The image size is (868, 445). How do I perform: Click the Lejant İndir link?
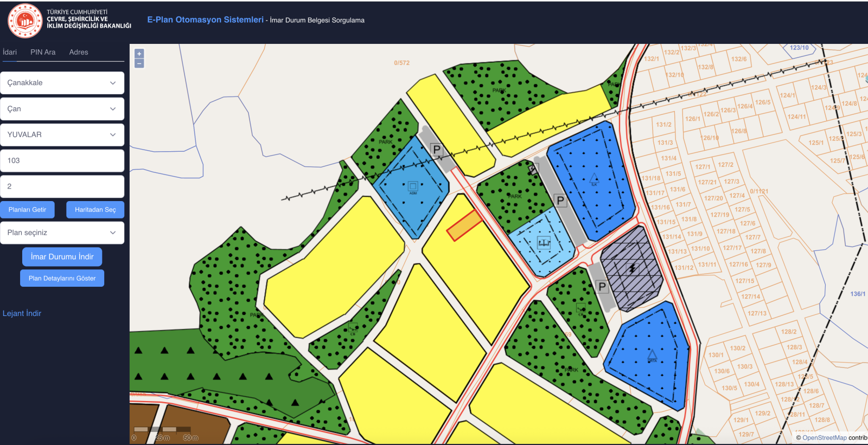click(x=22, y=313)
